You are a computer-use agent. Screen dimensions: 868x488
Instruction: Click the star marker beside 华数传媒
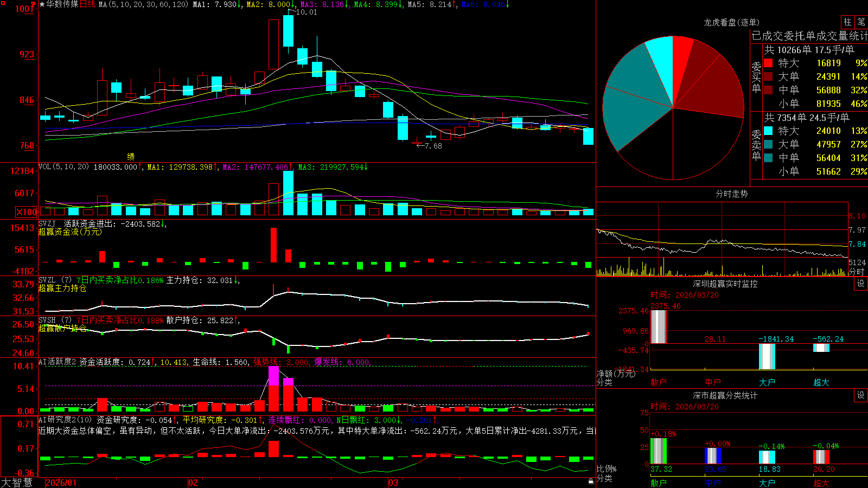coord(42,4)
